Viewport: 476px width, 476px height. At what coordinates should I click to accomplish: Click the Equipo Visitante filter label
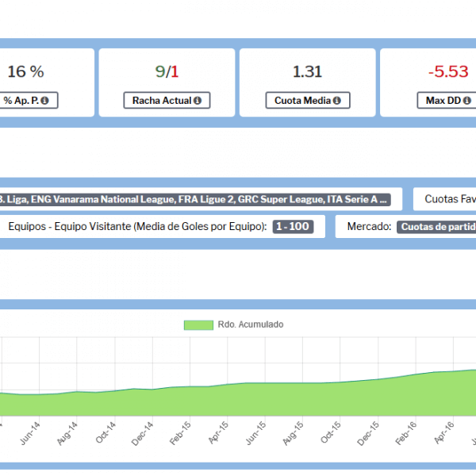point(137,226)
